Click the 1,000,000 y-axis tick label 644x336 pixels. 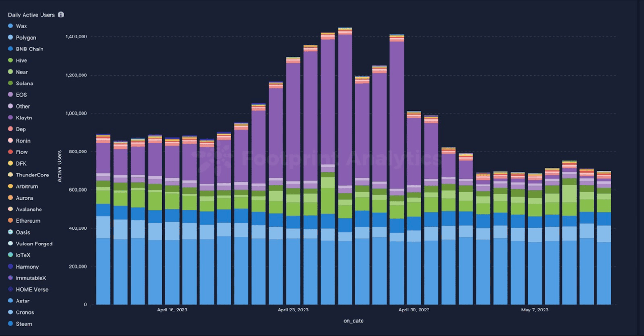click(76, 114)
